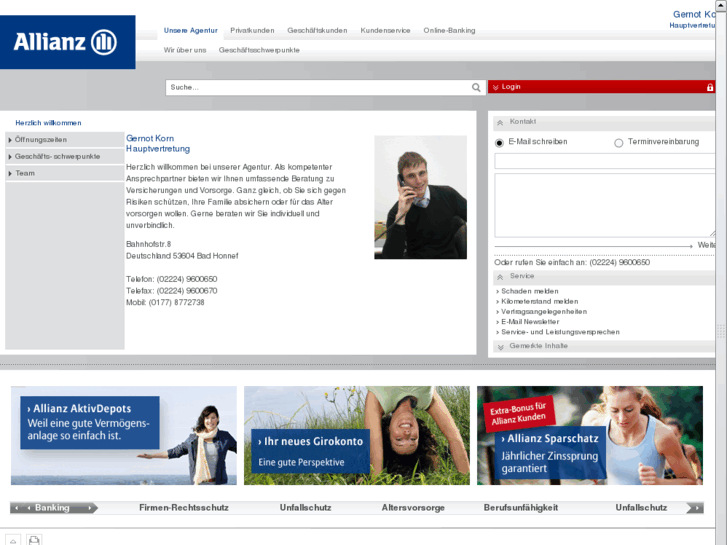Collapse the Kontakt panel
727x545 pixels.
[x=500, y=123]
